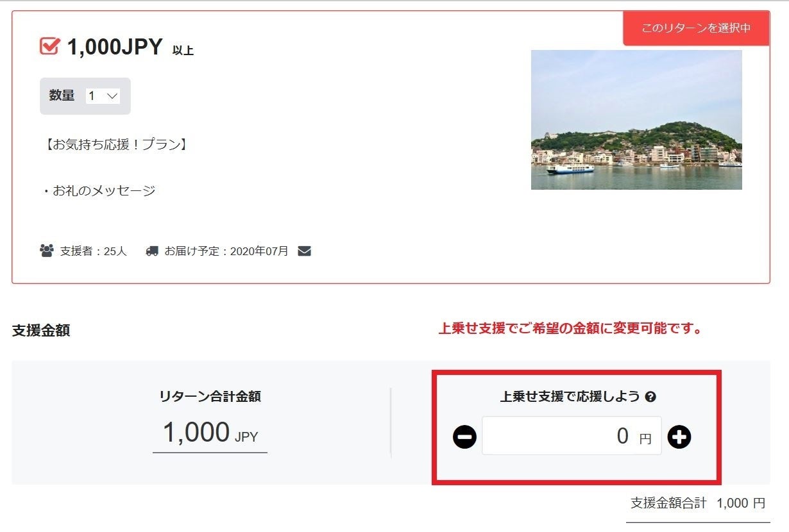Open the question mark help for 上乗せ支援

(650, 397)
